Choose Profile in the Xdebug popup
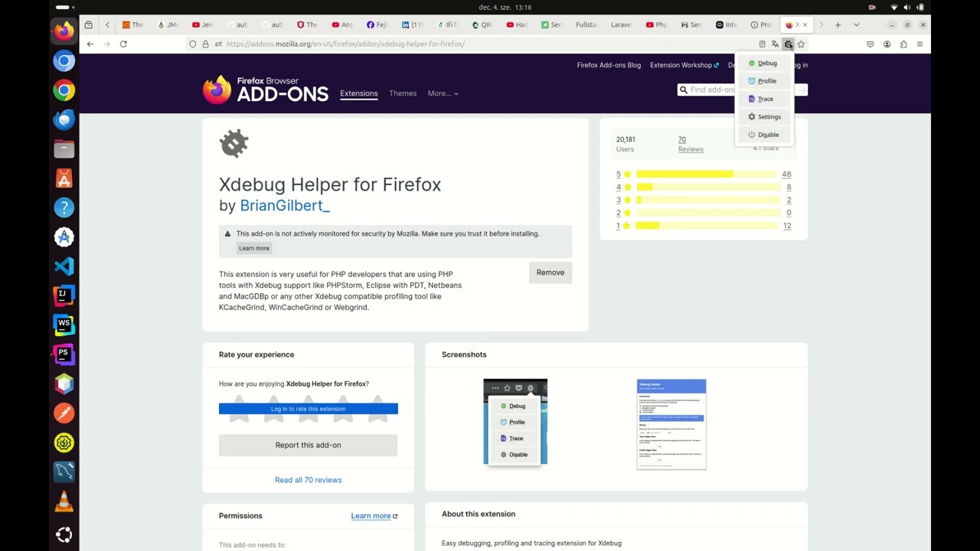 (x=764, y=81)
